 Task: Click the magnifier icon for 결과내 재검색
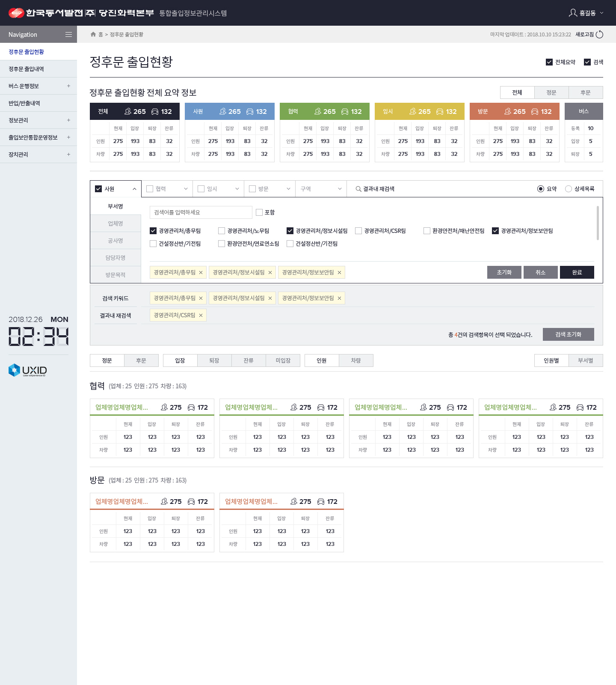point(358,189)
